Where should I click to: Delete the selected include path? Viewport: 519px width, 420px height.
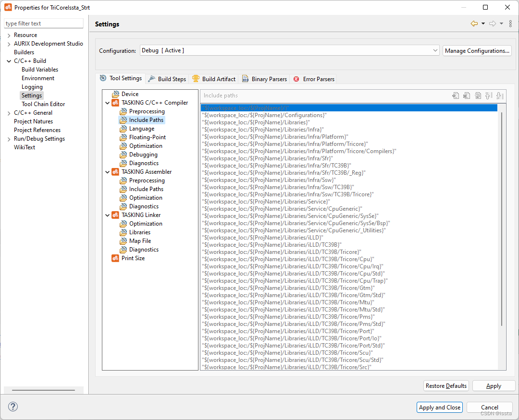(x=467, y=96)
